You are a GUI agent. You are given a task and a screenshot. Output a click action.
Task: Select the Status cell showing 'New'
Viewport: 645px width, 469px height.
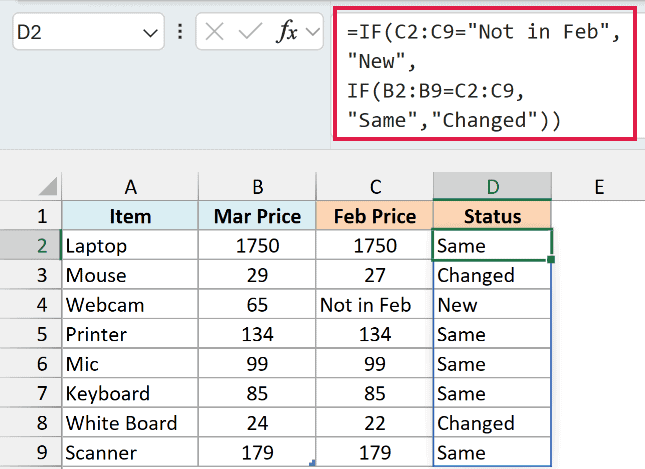(x=492, y=304)
